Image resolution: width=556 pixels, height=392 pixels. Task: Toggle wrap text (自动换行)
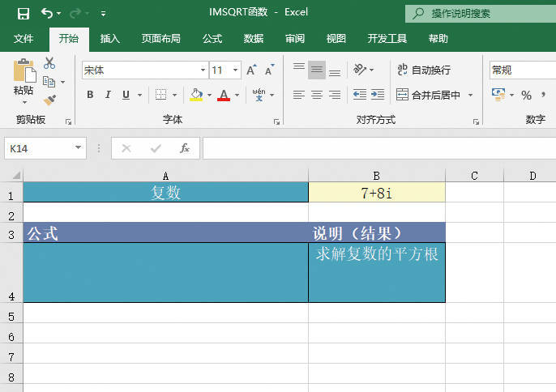click(424, 70)
